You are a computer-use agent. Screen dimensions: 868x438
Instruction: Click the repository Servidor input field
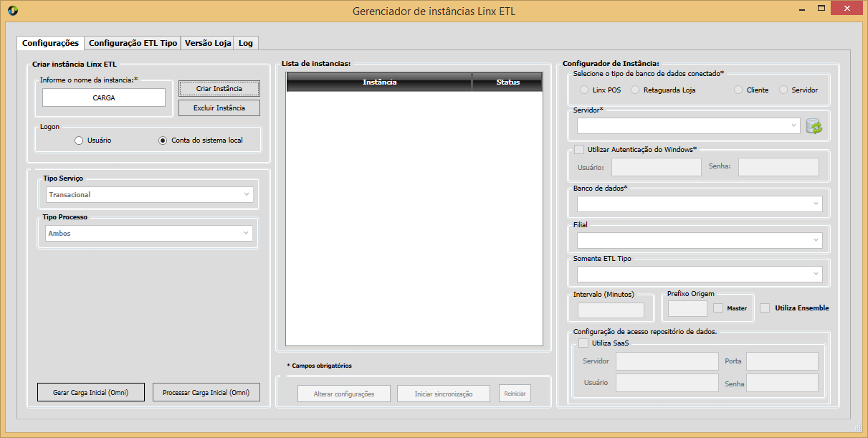(x=667, y=361)
